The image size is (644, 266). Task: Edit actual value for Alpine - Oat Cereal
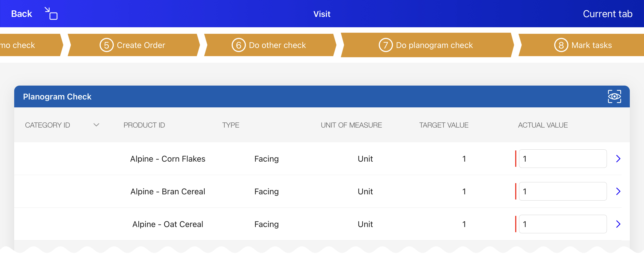coord(563,224)
